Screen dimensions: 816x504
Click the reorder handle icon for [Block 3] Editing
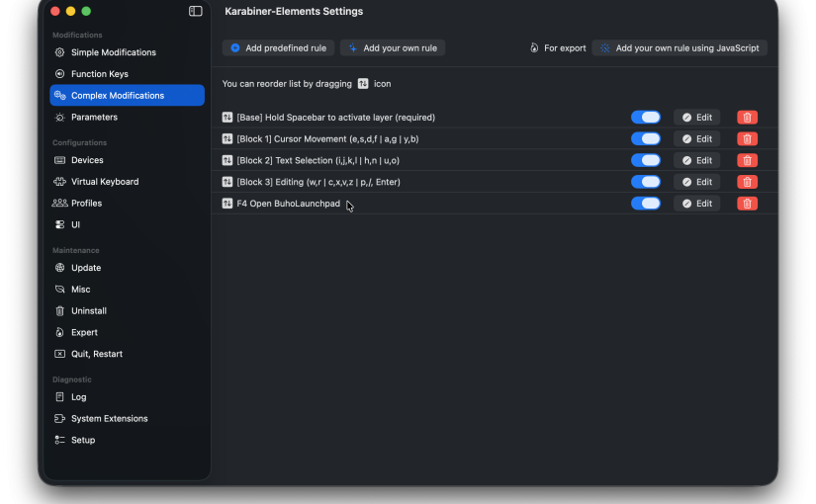[x=227, y=182]
